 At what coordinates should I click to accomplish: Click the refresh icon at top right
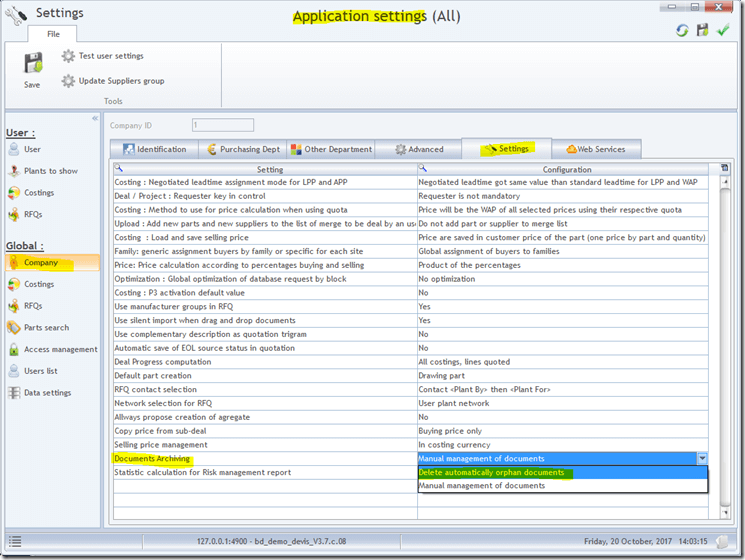pyautogui.click(x=682, y=31)
